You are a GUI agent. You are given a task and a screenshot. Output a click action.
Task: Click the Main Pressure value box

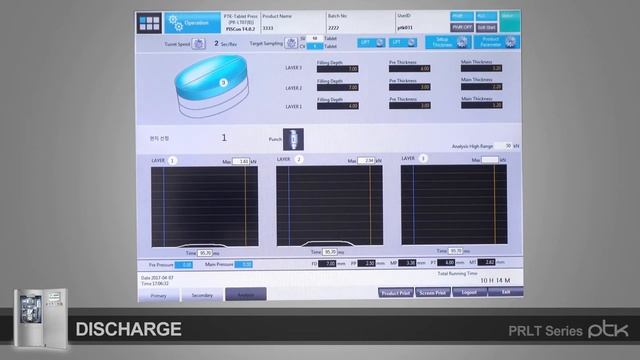click(243, 264)
